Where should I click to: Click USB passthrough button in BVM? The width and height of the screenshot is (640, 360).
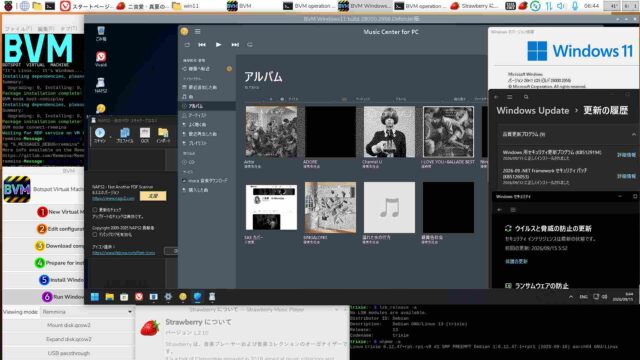tap(69, 353)
